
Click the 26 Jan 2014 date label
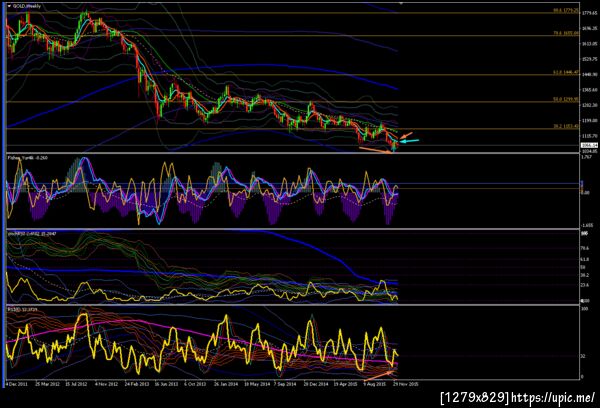pos(226,384)
